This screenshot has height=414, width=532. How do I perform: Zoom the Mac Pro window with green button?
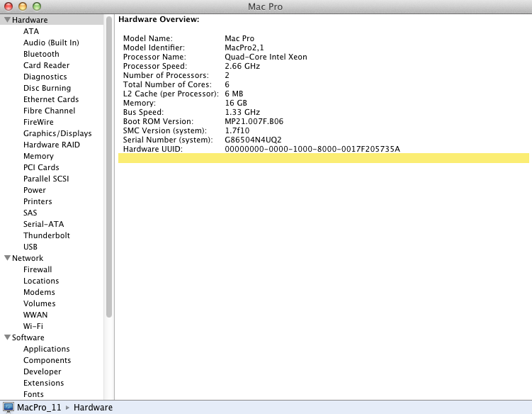[x=37, y=6]
